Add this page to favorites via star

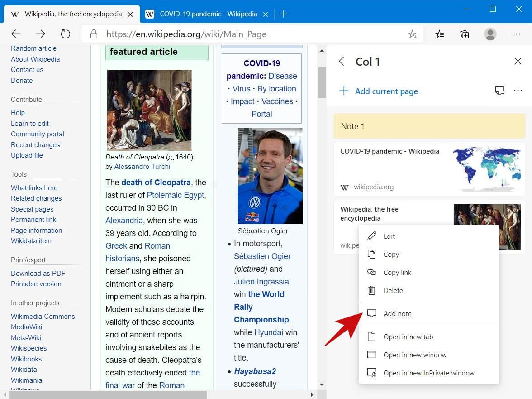pos(412,34)
